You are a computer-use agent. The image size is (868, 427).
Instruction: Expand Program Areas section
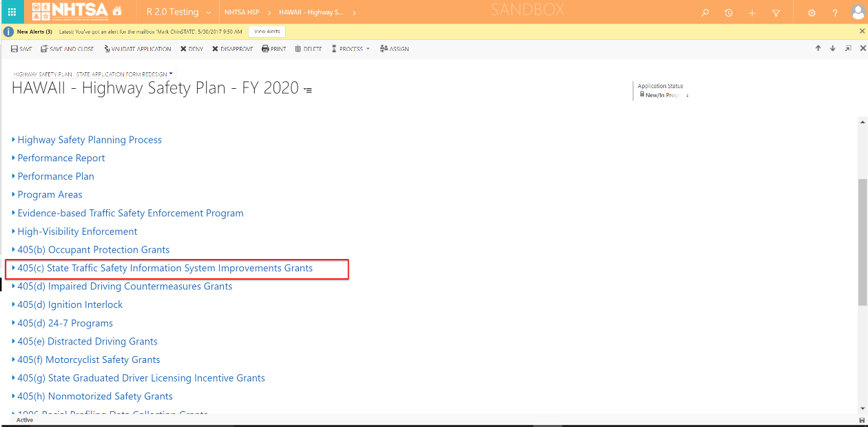(x=47, y=195)
